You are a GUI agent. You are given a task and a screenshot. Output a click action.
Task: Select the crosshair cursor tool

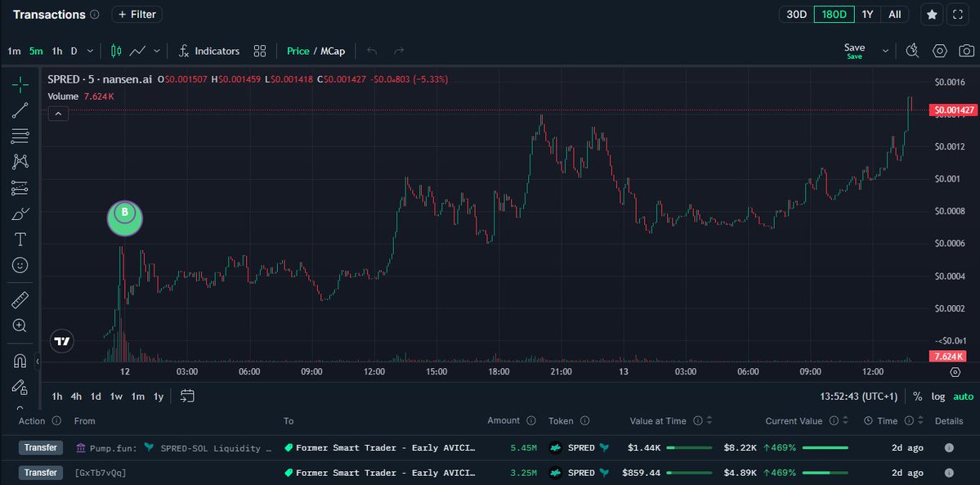click(x=20, y=83)
